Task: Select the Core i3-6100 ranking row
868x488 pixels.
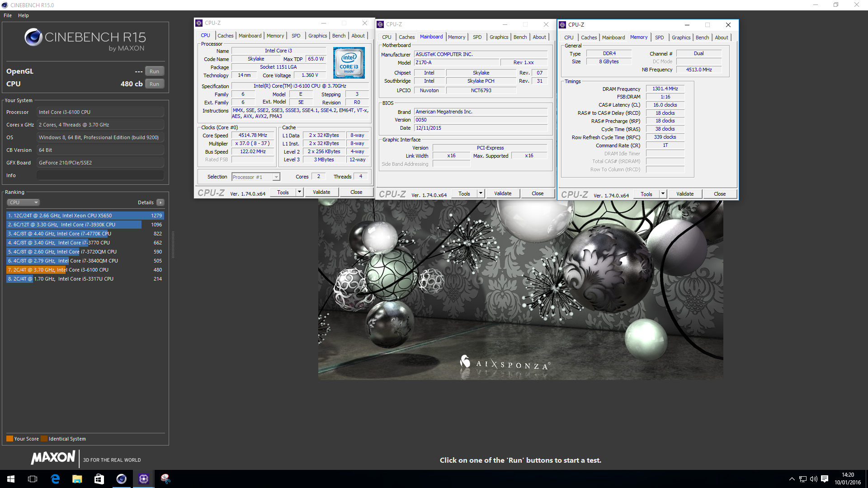Action: pyautogui.click(x=85, y=270)
